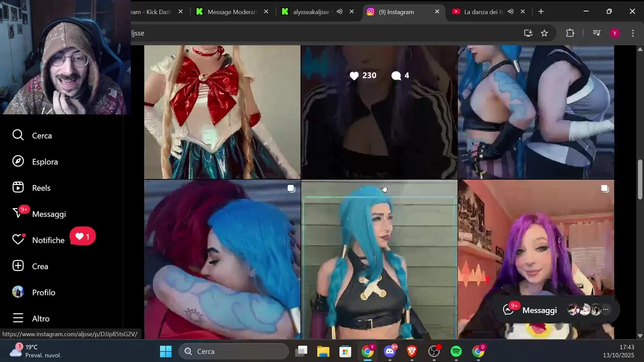Open Chrome with Y profile on taskbar
Screen dimensions: 644x362
[x=368, y=351]
